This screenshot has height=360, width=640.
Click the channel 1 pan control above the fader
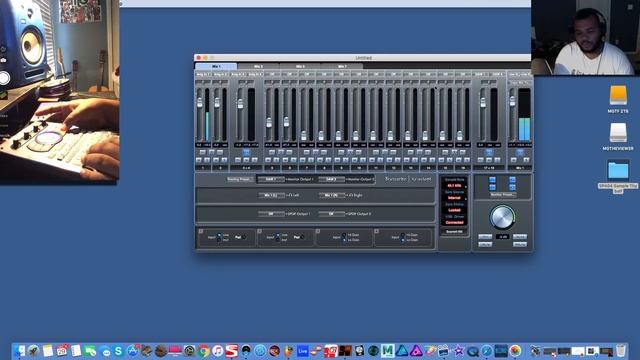tap(203, 82)
